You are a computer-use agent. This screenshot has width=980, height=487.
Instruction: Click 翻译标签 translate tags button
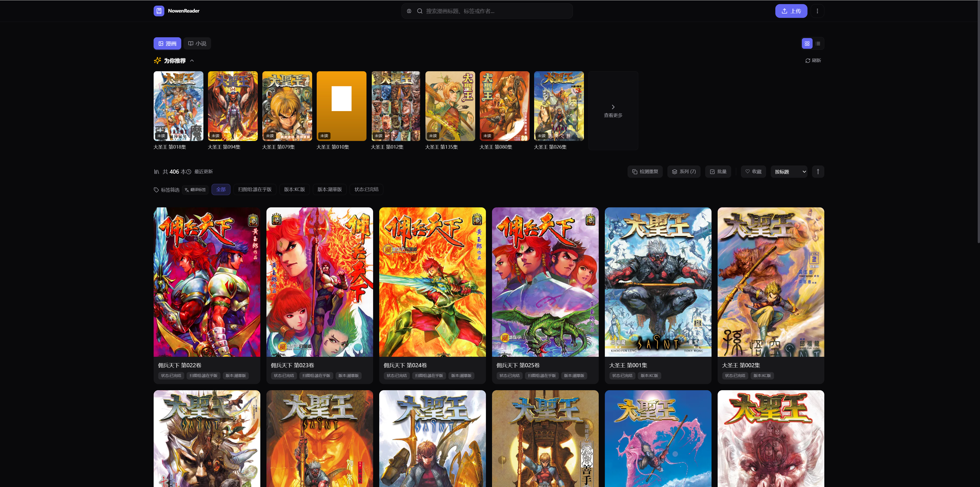tap(195, 190)
